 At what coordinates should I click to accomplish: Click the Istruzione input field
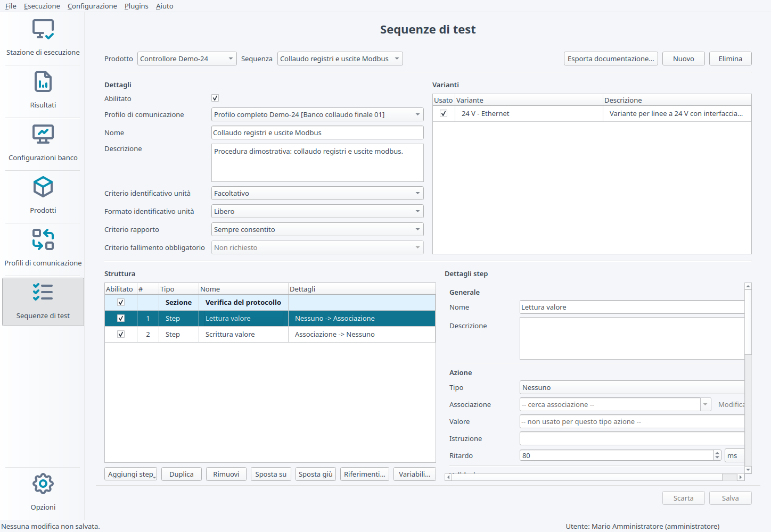pos(632,438)
